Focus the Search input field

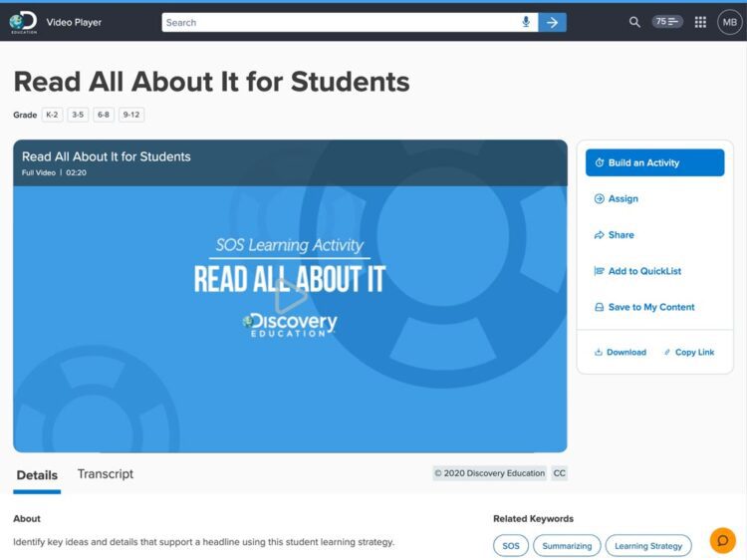pos(350,22)
